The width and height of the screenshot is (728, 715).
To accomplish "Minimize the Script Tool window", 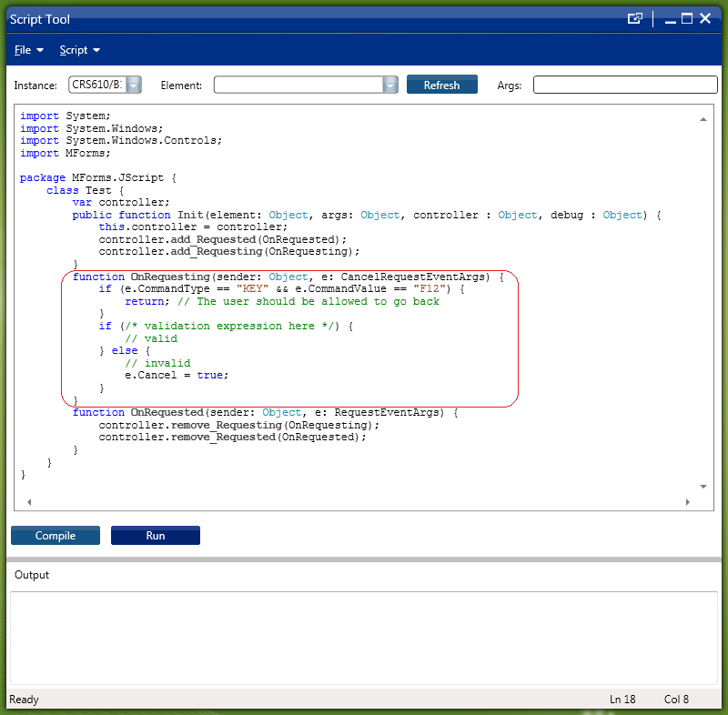I will (x=669, y=19).
